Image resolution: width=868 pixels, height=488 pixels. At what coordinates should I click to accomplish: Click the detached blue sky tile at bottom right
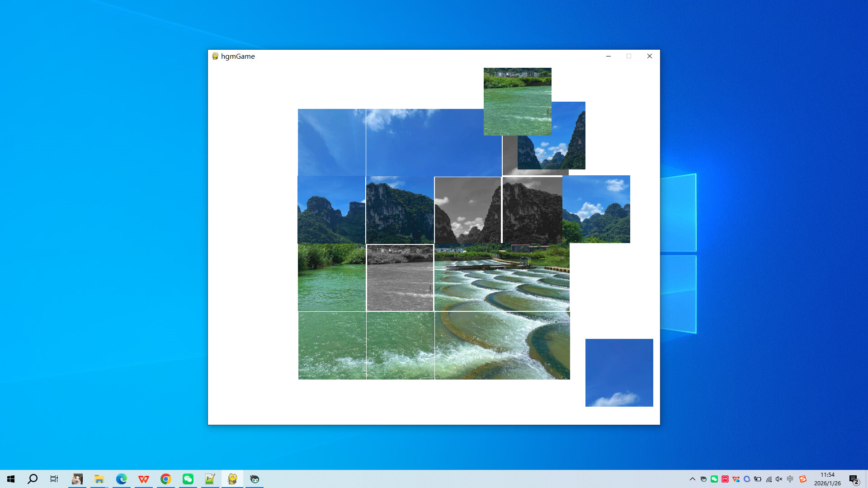tap(619, 373)
